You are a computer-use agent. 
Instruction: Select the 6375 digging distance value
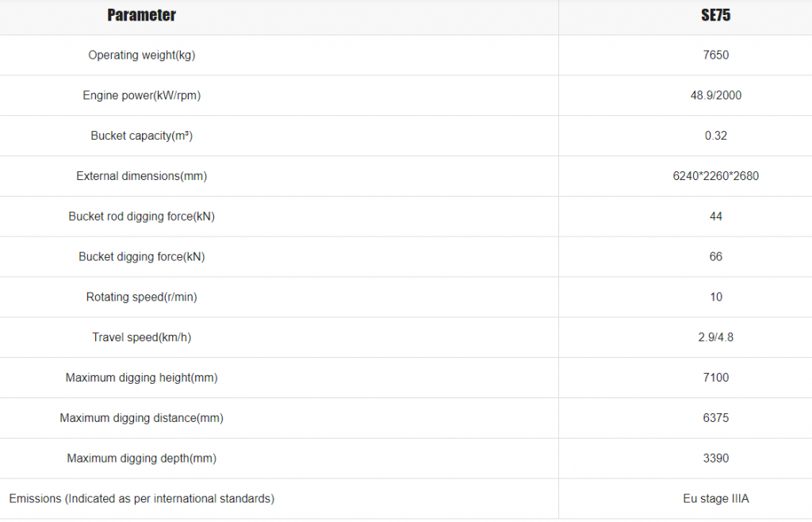click(x=716, y=418)
